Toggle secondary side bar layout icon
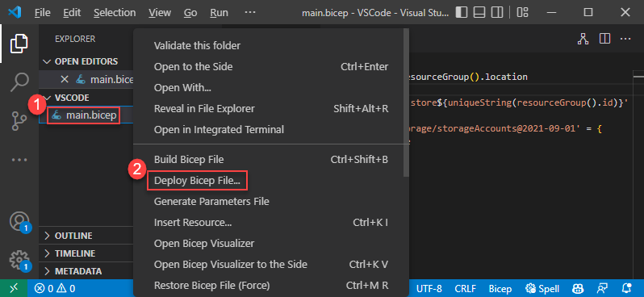 point(497,12)
